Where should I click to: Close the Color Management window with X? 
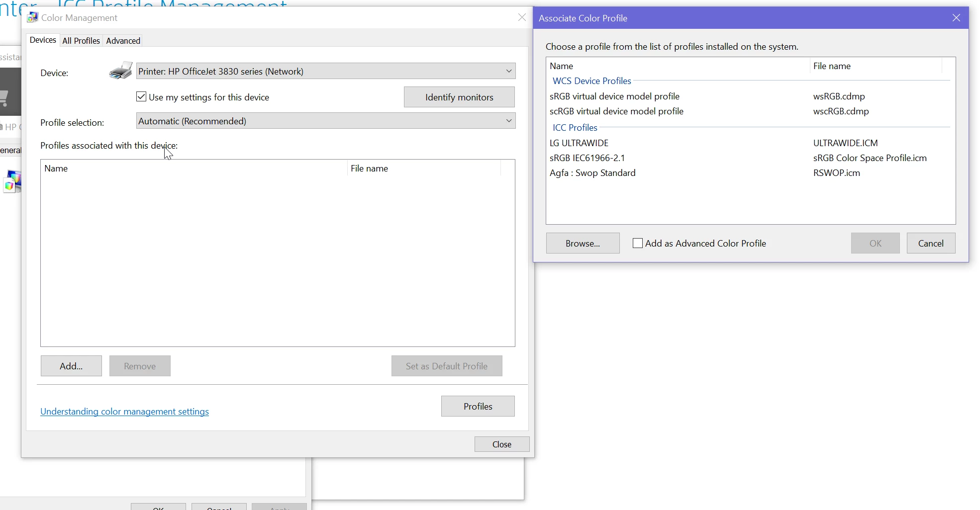tap(522, 17)
